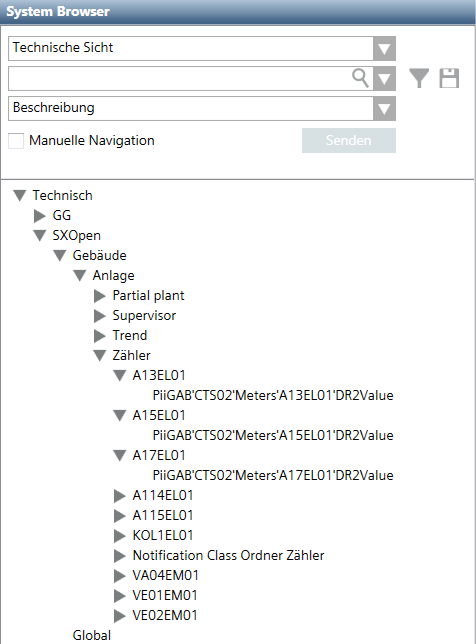Viewport: 476px width, 644px height.
Task: Select the A15EL01 meter node
Action: (x=159, y=416)
